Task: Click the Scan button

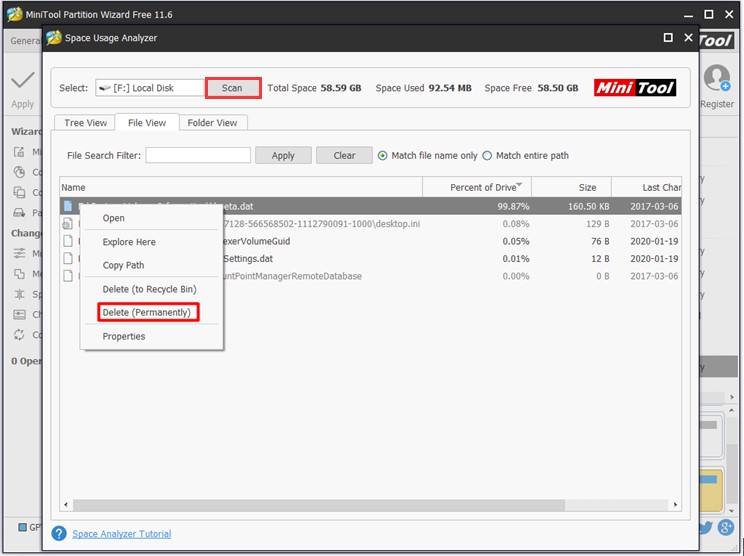Action: tap(232, 88)
